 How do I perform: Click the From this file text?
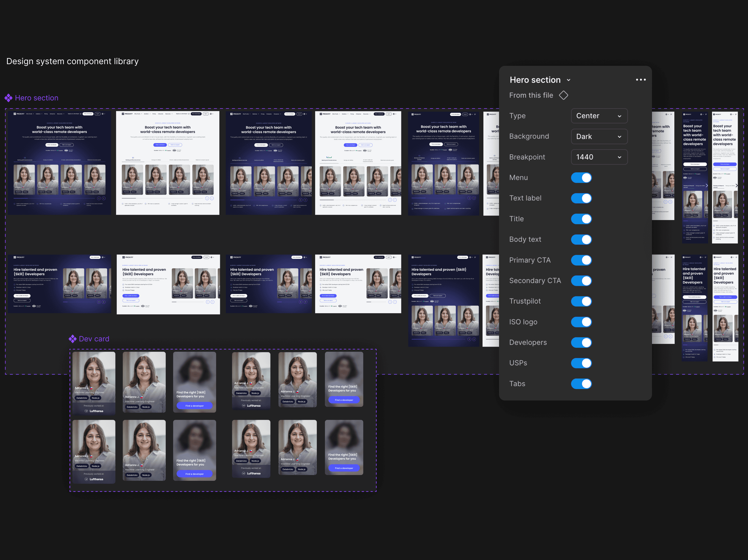531,95
